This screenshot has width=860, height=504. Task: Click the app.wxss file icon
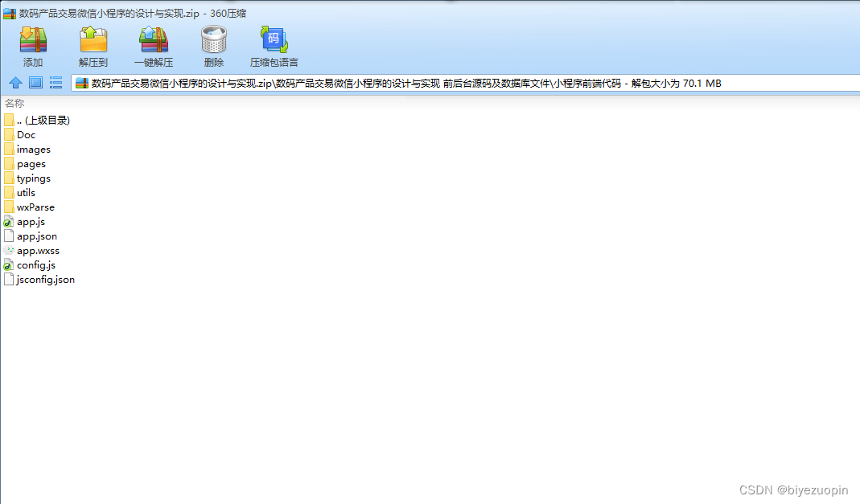(x=9, y=250)
